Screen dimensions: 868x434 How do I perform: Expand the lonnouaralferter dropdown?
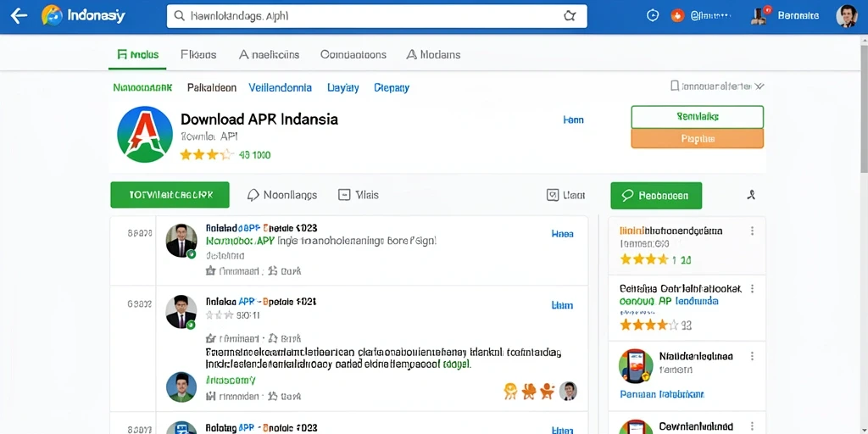717,86
